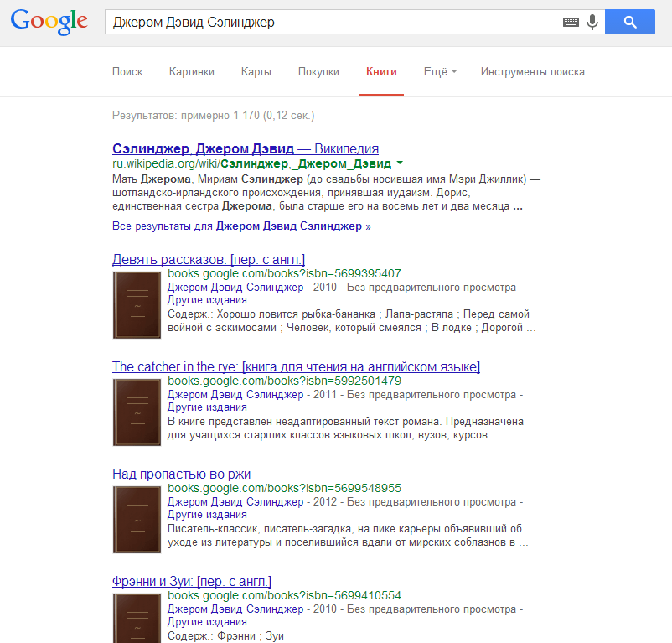672x643 pixels.
Task: Switch to the Покупки tab
Action: pyautogui.click(x=318, y=71)
